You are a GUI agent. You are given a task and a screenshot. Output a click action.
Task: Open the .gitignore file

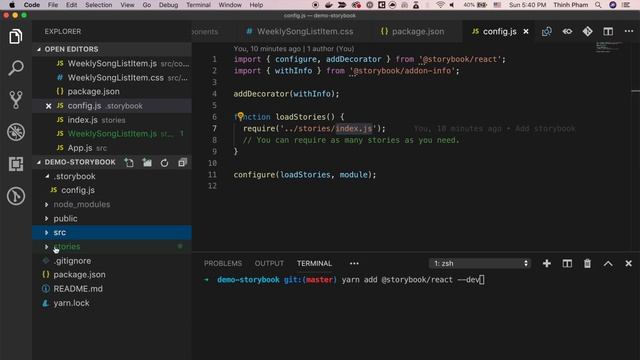click(112, 261)
